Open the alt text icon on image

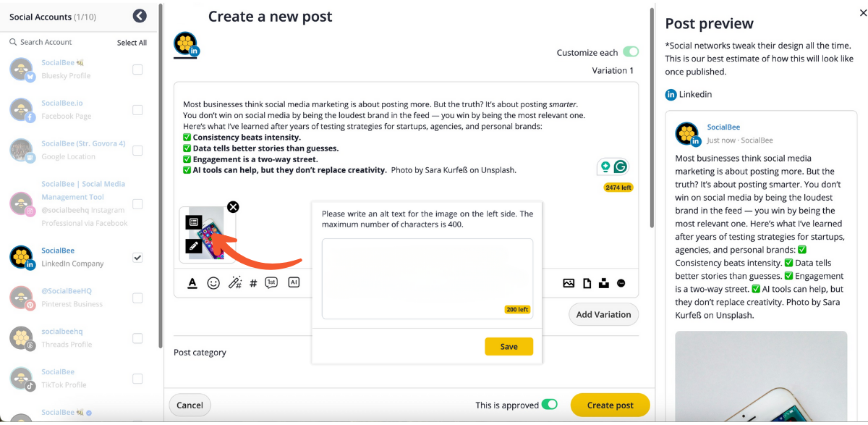(x=193, y=222)
